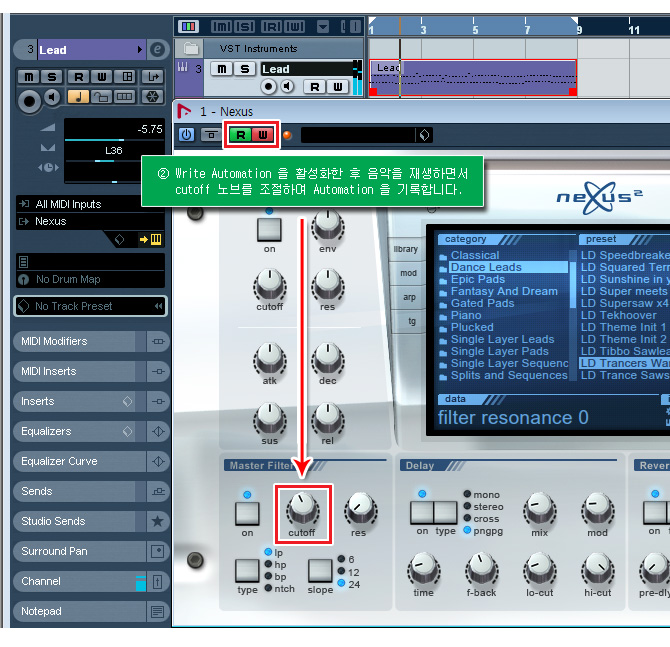The width and height of the screenshot is (670, 647).
Task: Expand the MIDI Inserts section
Action: [79, 371]
